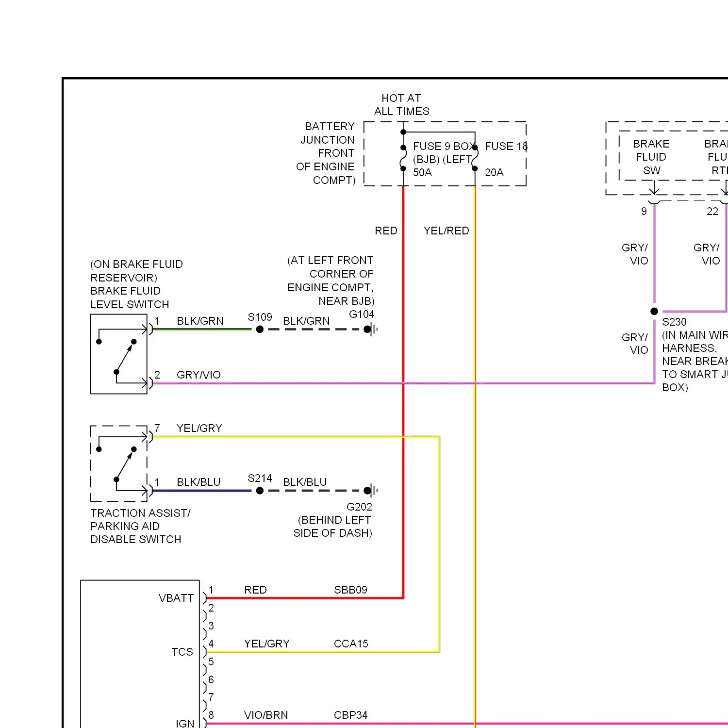Screen dimensions: 728x728
Task: Click the 'FUSE 9 BOX' text
Action: [444, 146]
